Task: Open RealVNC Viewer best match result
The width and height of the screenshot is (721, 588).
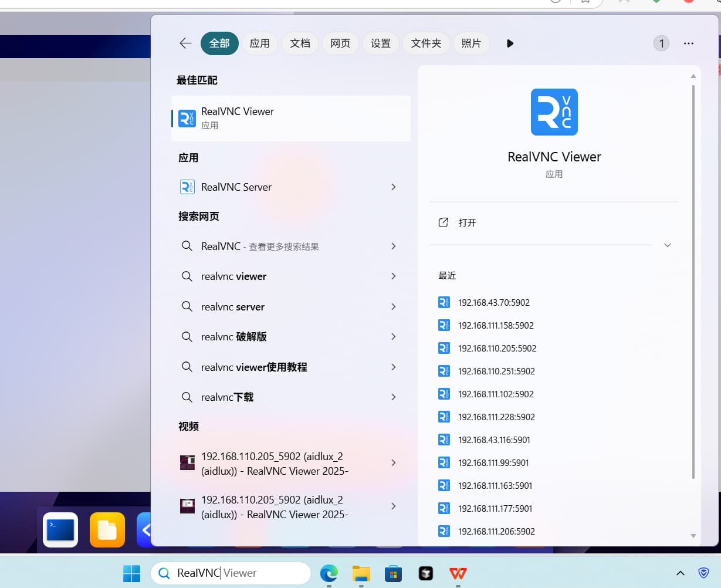Action: tap(290, 118)
